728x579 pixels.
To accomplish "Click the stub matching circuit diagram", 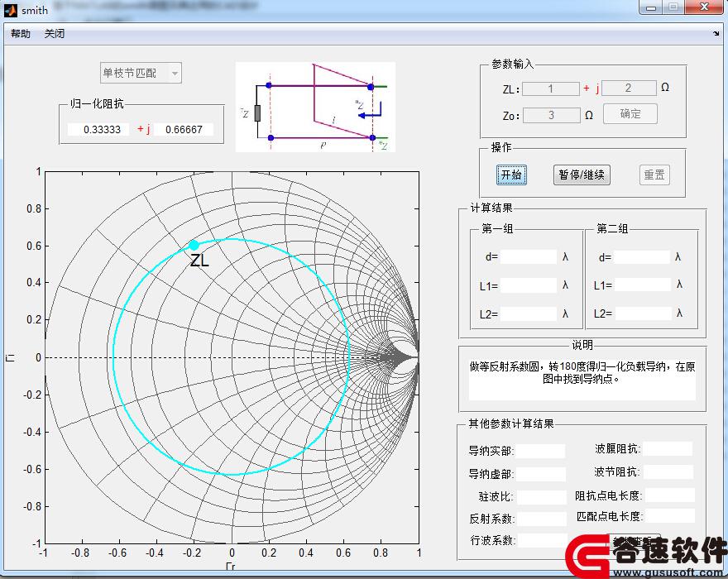I will (x=315, y=107).
